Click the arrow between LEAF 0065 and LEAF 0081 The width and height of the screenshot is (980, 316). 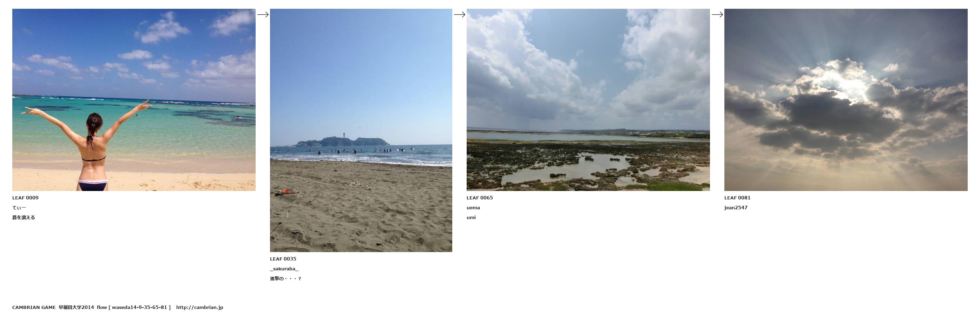pyautogui.click(x=717, y=14)
